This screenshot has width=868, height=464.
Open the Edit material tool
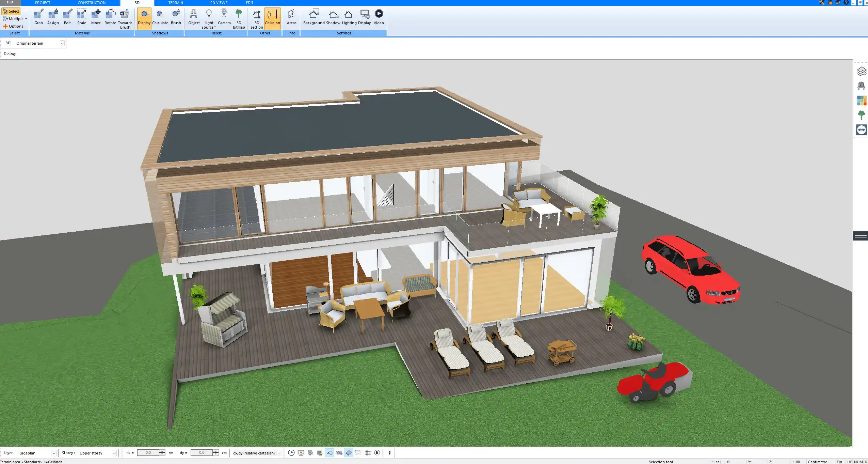pos(67,17)
